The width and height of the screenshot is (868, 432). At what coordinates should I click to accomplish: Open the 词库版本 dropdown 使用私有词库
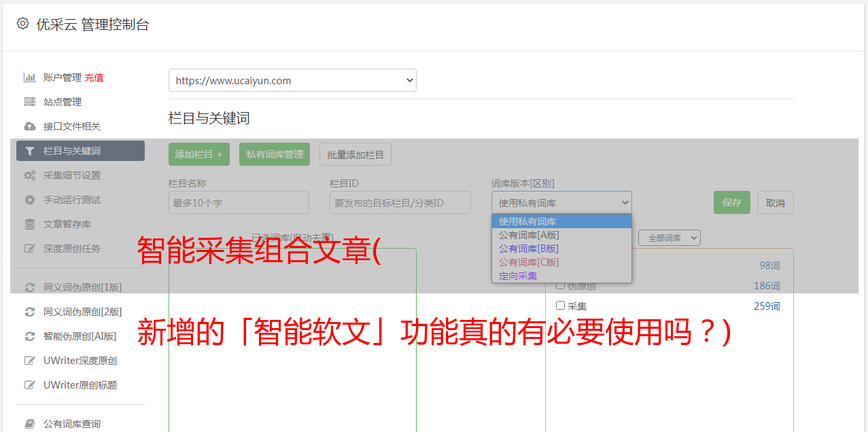[561, 202]
